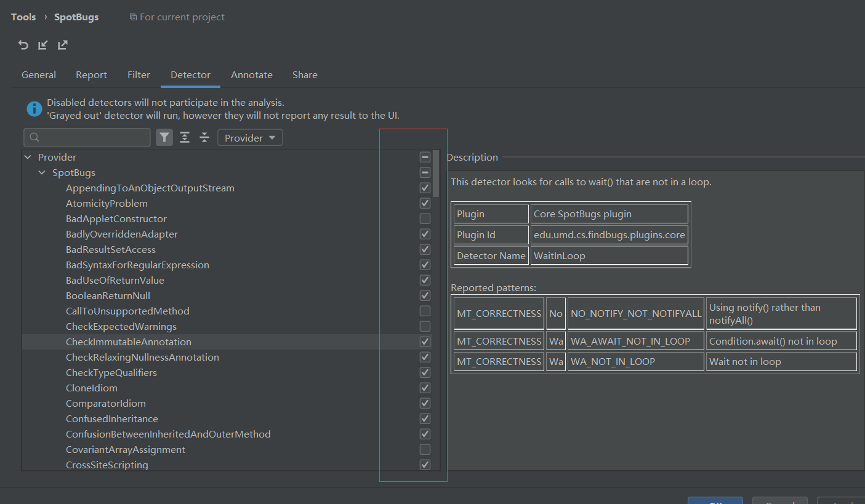This screenshot has height=504, width=865.
Task: Enable the CallToUnsupportedMethod detector checkbox
Action: pyautogui.click(x=425, y=311)
